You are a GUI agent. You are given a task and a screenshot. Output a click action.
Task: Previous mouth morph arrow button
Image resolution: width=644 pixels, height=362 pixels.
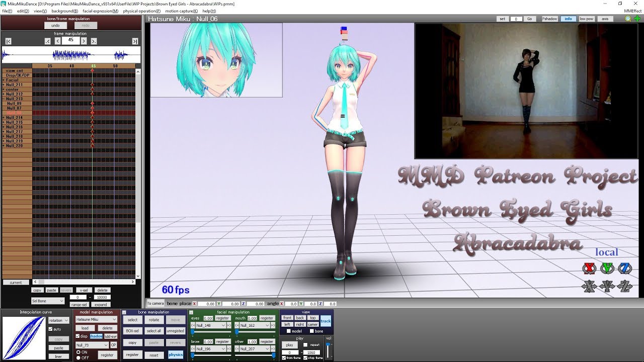click(x=237, y=325)
